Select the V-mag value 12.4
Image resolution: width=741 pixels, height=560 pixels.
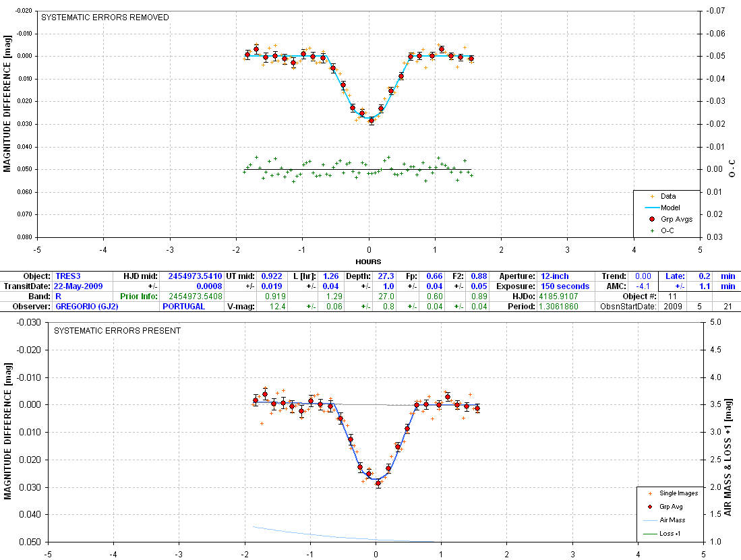[277, 306]
